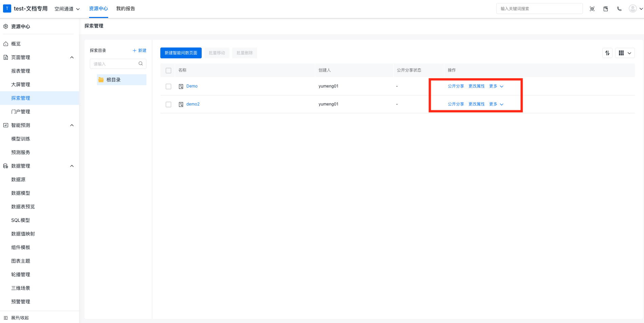Click the 批量删除 button

pos(245,53)
